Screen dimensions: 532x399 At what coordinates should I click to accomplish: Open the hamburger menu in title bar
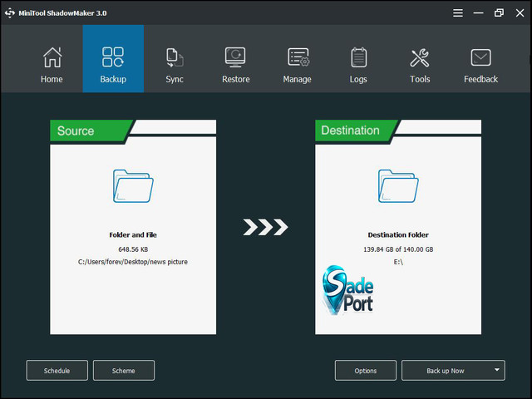458,13
